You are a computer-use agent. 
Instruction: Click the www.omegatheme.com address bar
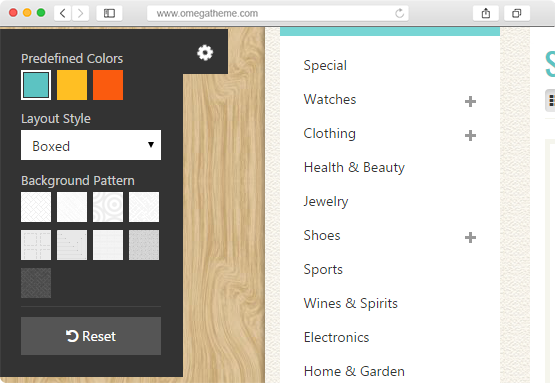[x=278, y=13]
